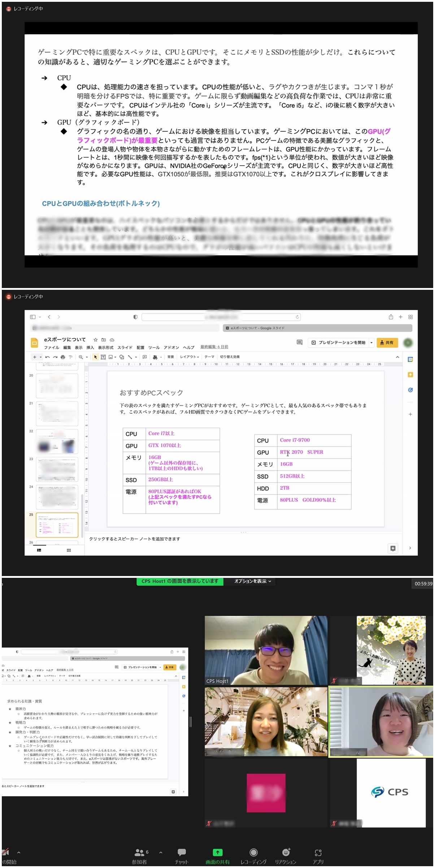Open the Zoom チャット panel
The width and height of the screenshot is (435, 868).
click(182, 856)
